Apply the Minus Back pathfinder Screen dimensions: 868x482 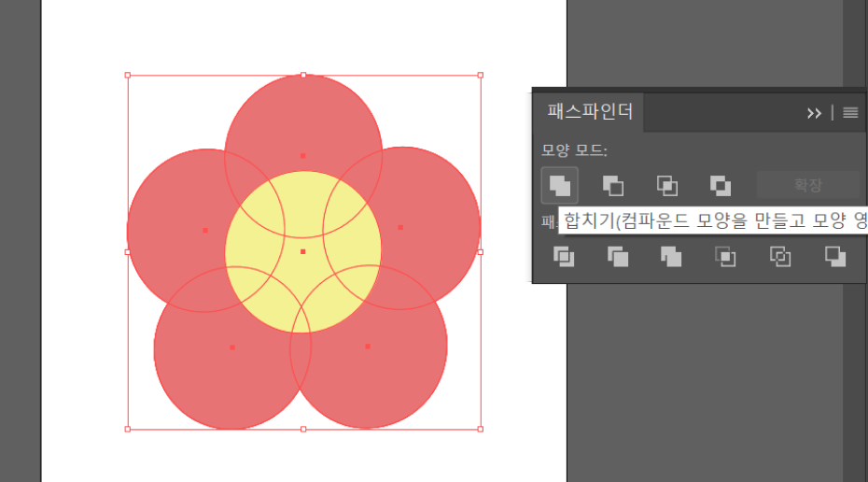835,256
